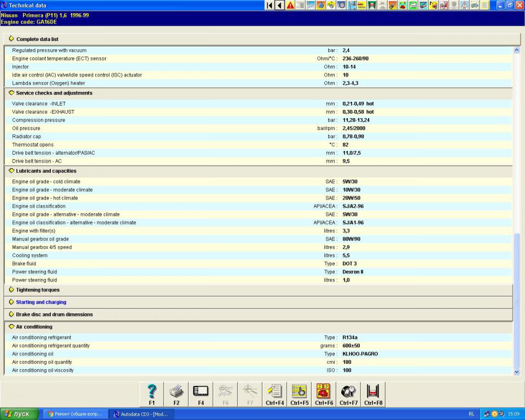Click the Thermostat opens row
The height and width of the screenshot is (420, 525).
259,145
